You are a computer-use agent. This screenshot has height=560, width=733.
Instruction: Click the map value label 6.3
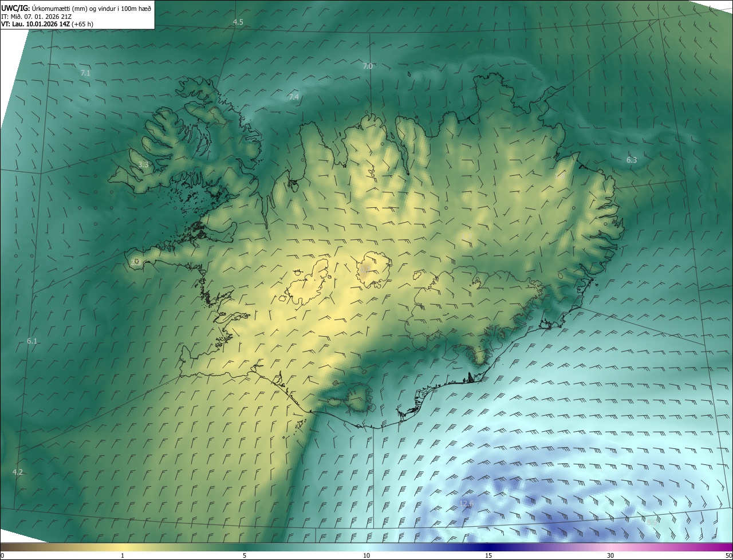(x=632, y=160)
